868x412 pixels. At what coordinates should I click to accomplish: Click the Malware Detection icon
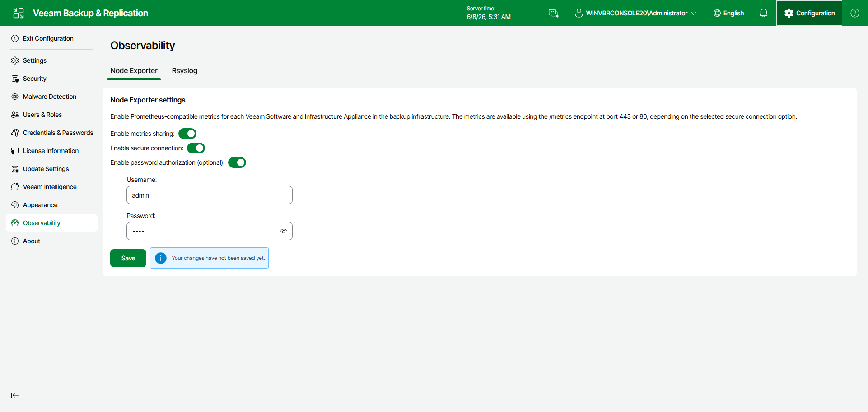point(15,97)
